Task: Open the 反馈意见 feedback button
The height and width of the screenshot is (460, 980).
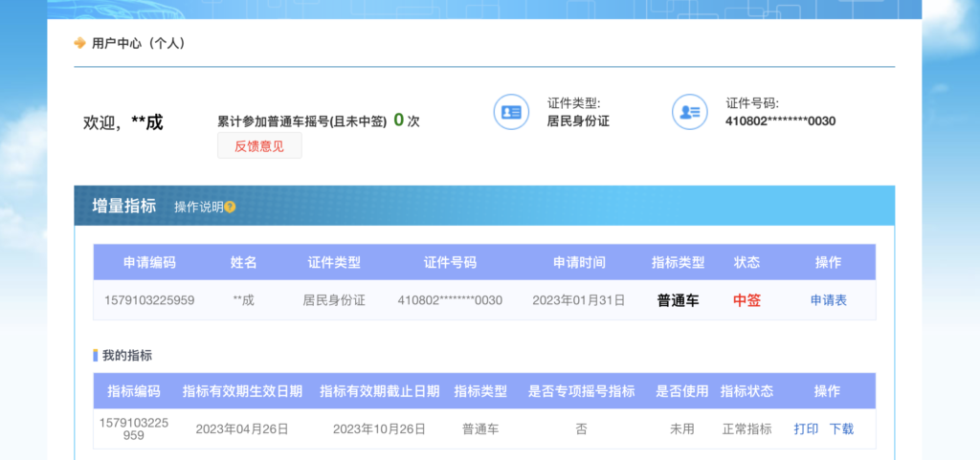Action: [259, 146]
